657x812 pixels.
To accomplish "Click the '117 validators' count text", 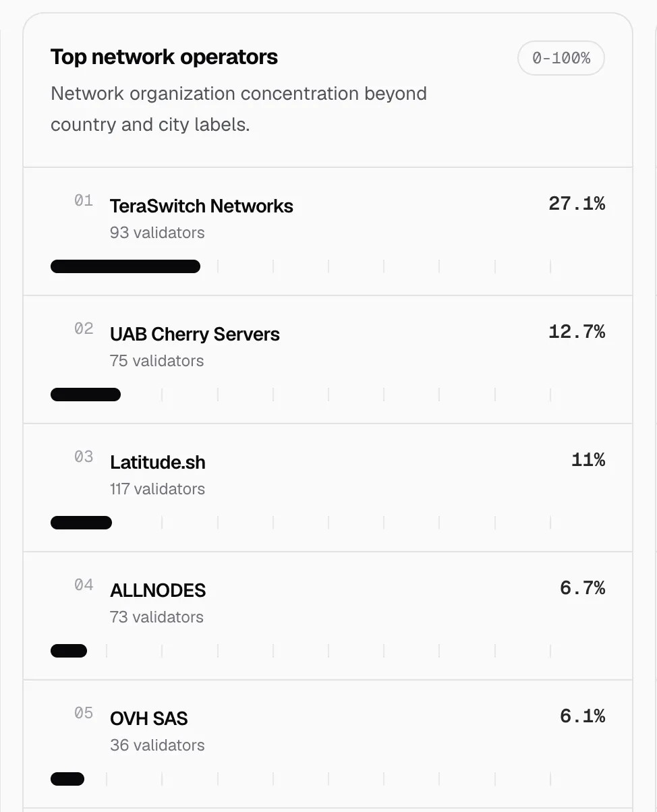I will pos(157,489).
